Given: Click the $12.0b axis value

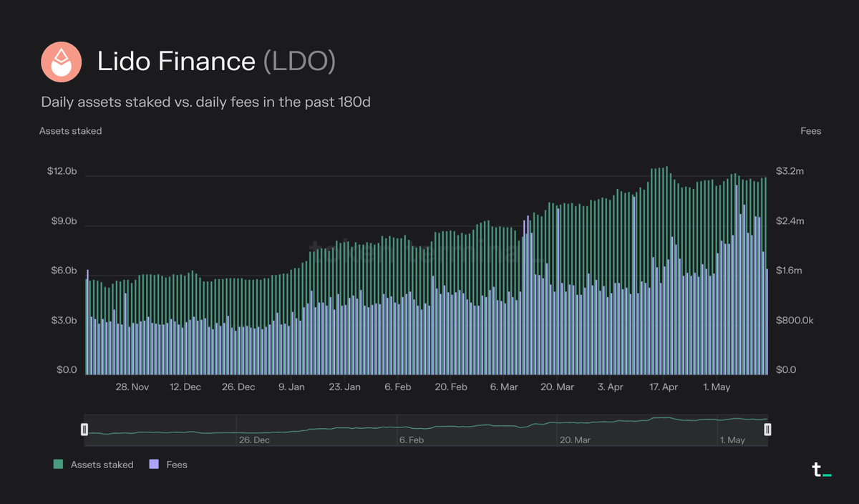Looking at the screenshot, I should [63, 170].
